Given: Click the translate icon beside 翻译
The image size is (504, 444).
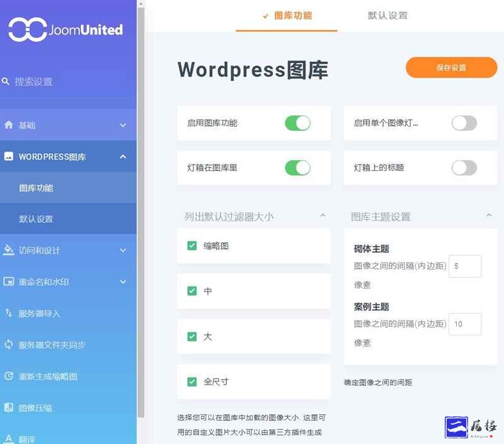Looking at the screenshot, I should [9, 439].
